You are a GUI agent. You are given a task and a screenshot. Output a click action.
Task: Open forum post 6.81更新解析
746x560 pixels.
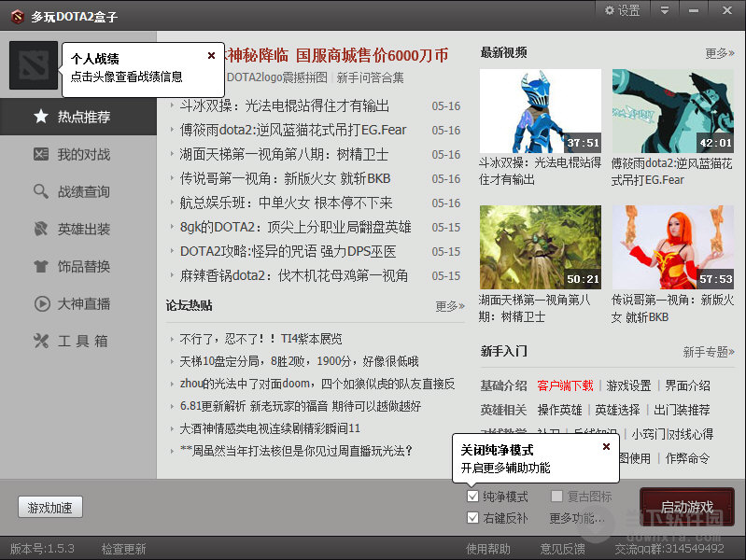pos(301,406)
